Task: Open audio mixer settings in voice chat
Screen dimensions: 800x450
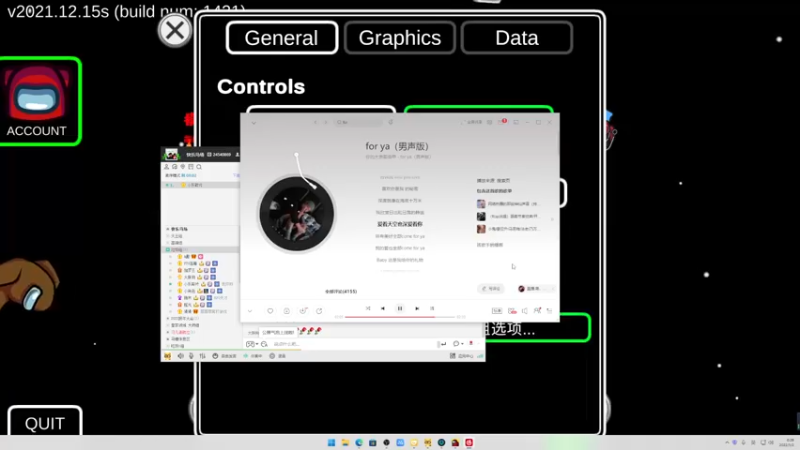Action: pos(203,356)
